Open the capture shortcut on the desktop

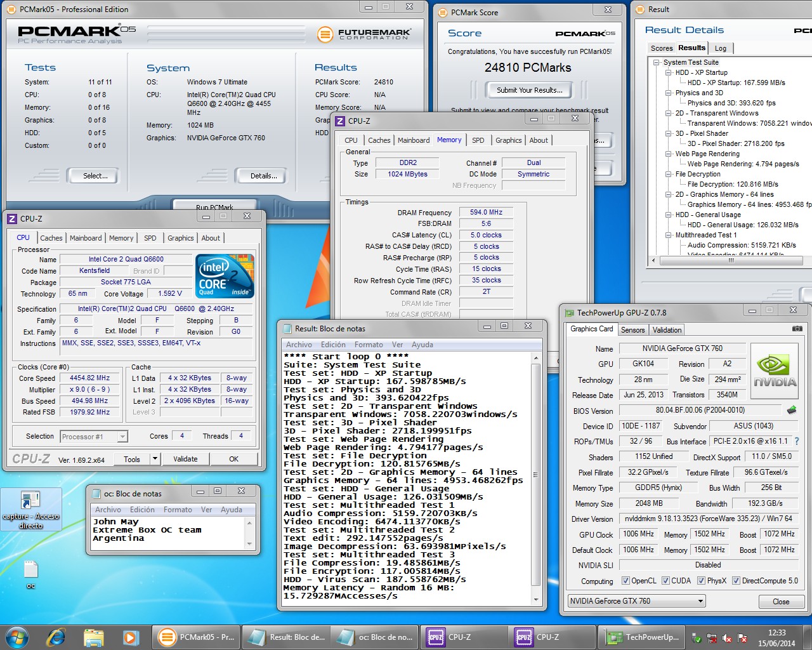pos(30,510)
